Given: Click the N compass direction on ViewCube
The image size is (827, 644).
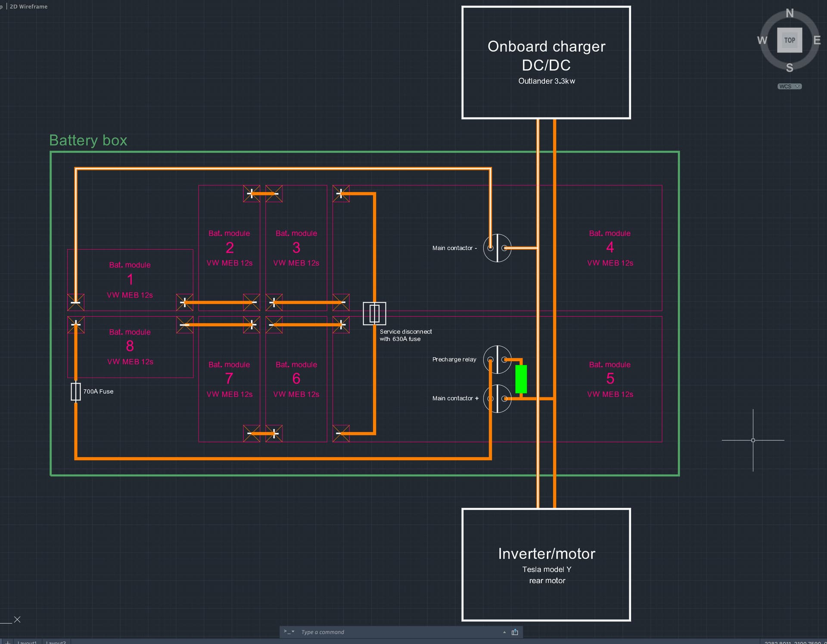Looking at the screenshot, I should 790,13.
